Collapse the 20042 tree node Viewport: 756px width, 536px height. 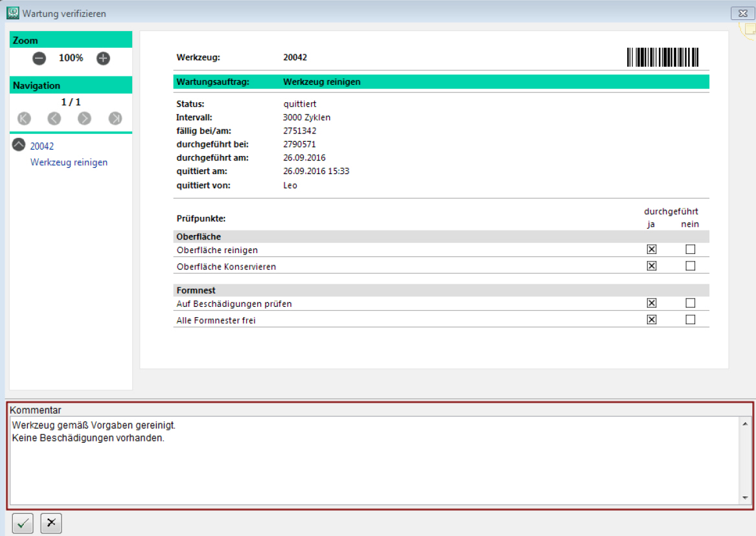tap(19, 146)
